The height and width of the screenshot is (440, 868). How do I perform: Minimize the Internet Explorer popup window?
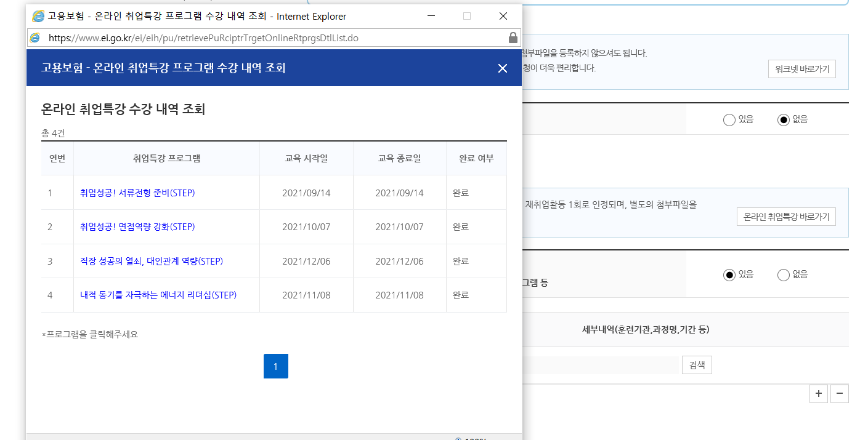pyautogui.click(x=432, y=16)
